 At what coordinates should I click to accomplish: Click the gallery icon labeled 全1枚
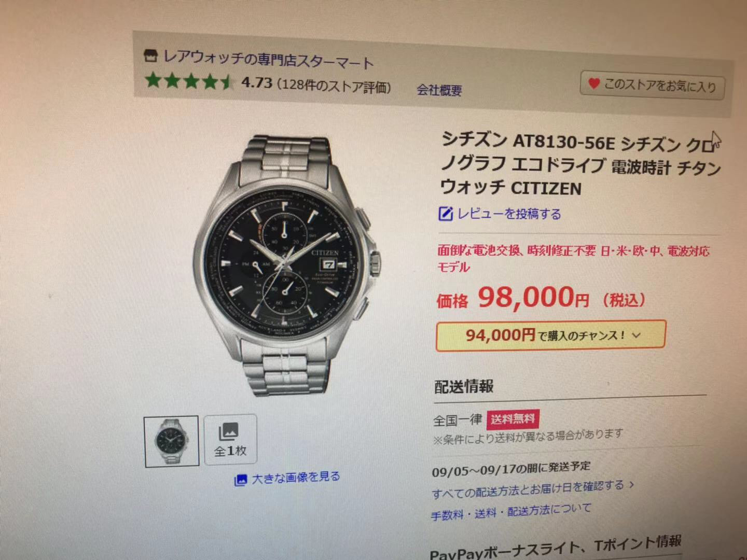point(230,439)
